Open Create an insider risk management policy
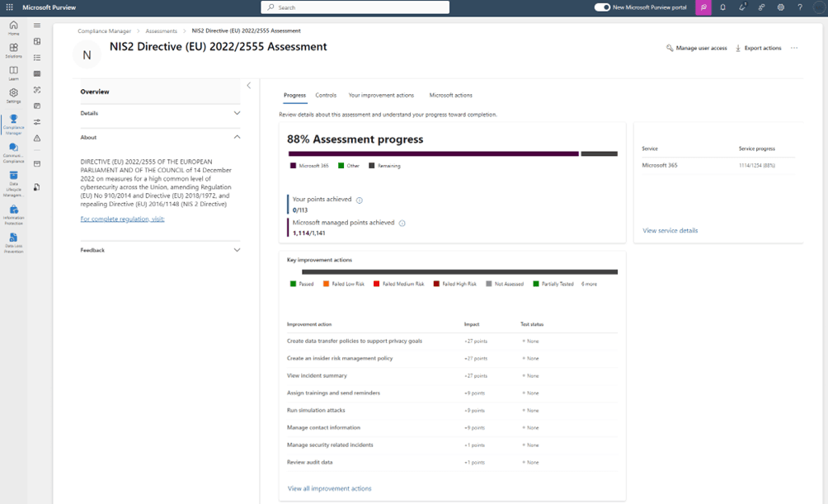This screenshot has height=504, width=828. [x=340, y=359]
